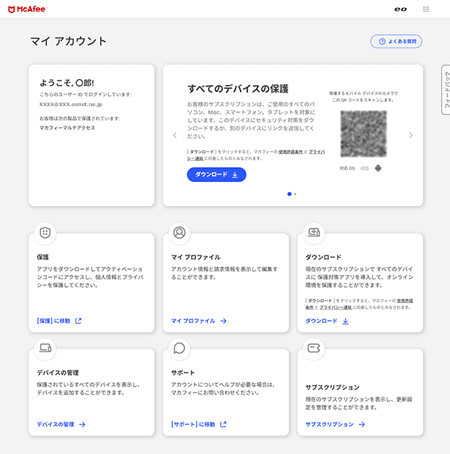
Task: Select the first carousel dot indicator
Action: [289, 194]
